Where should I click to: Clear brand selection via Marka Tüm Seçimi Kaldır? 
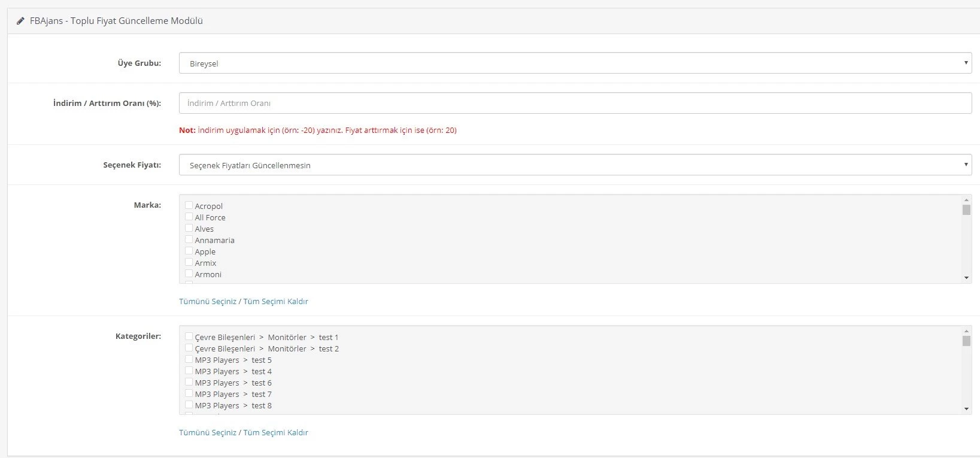pos(275,301)
